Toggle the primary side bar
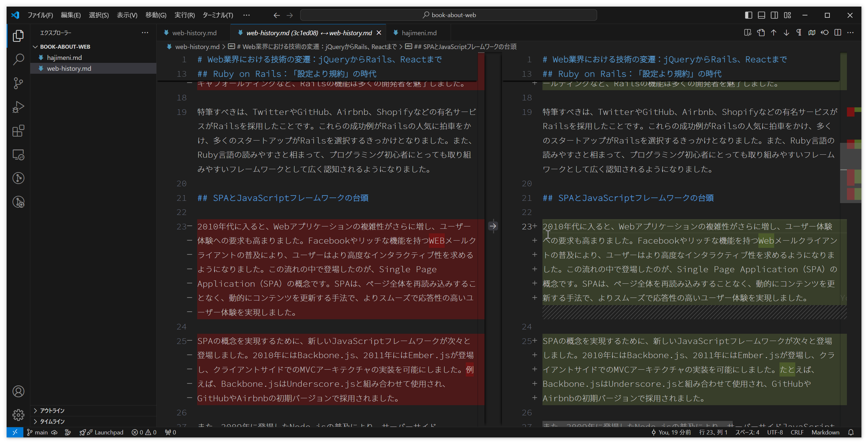868x444 pixels. 749,15
